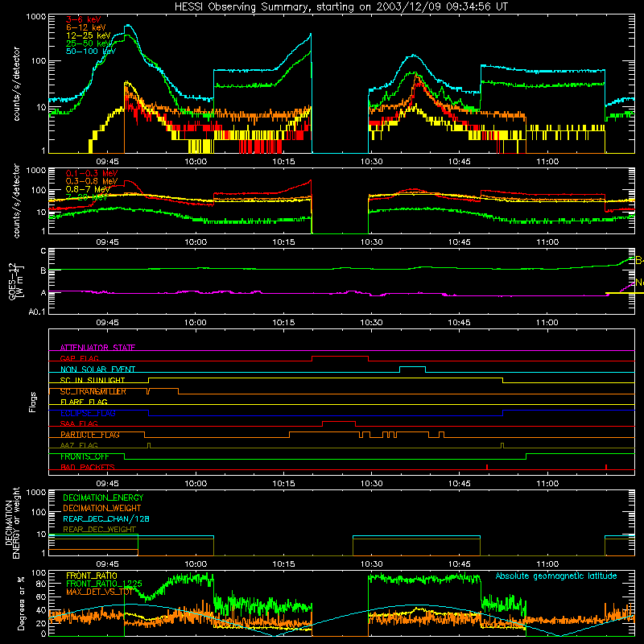
Task: Click the GAP_FLAG label
Action: [x=80, y=358]
